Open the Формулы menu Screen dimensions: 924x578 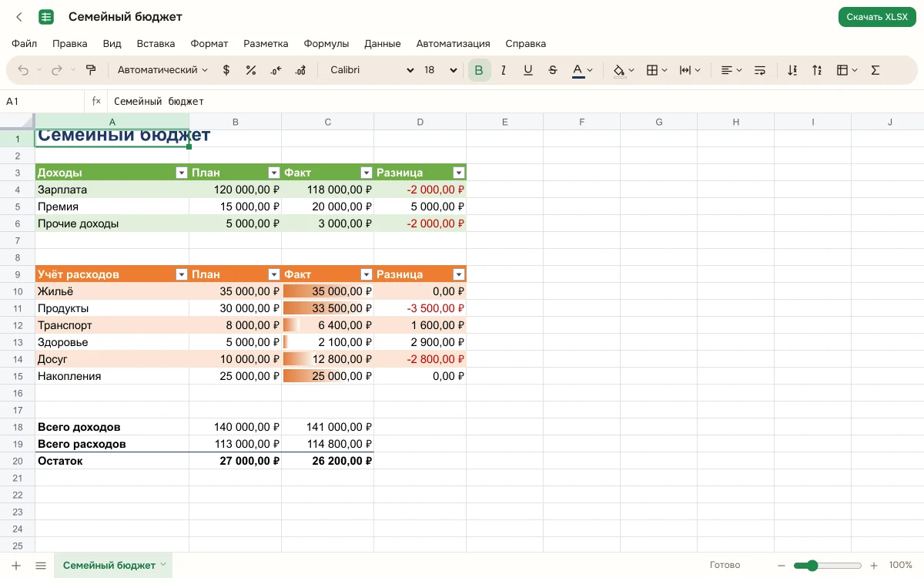click(326, 44)
